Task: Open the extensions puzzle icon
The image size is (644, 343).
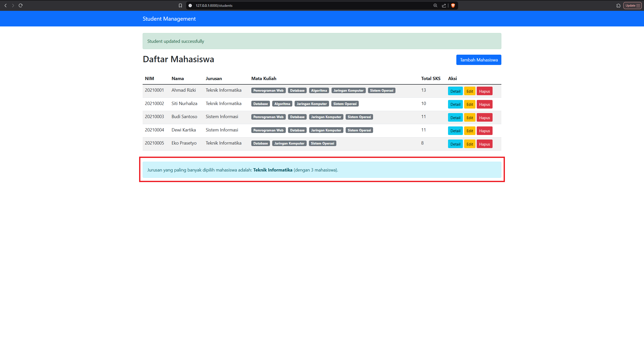Action: pos(618,6)
